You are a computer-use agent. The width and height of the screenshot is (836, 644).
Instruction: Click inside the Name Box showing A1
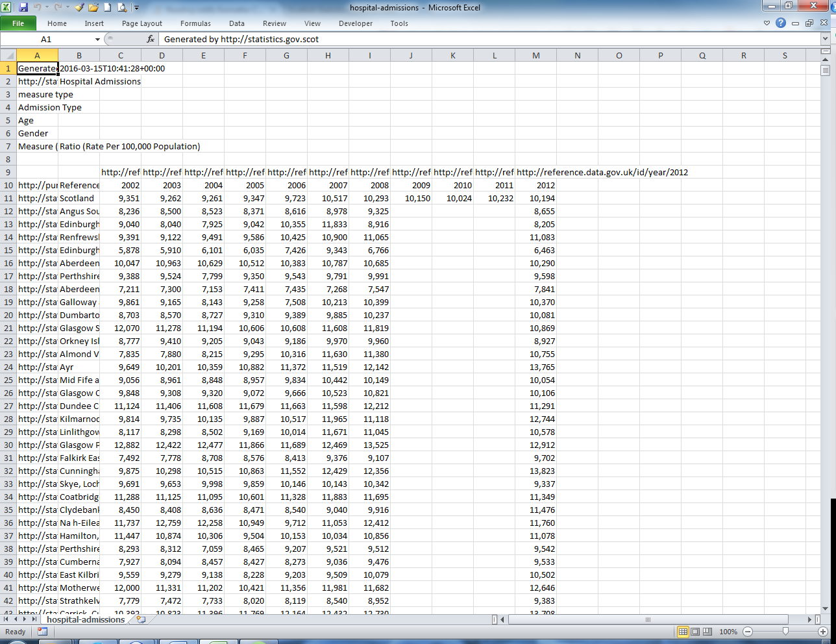[x=47, y=40]
